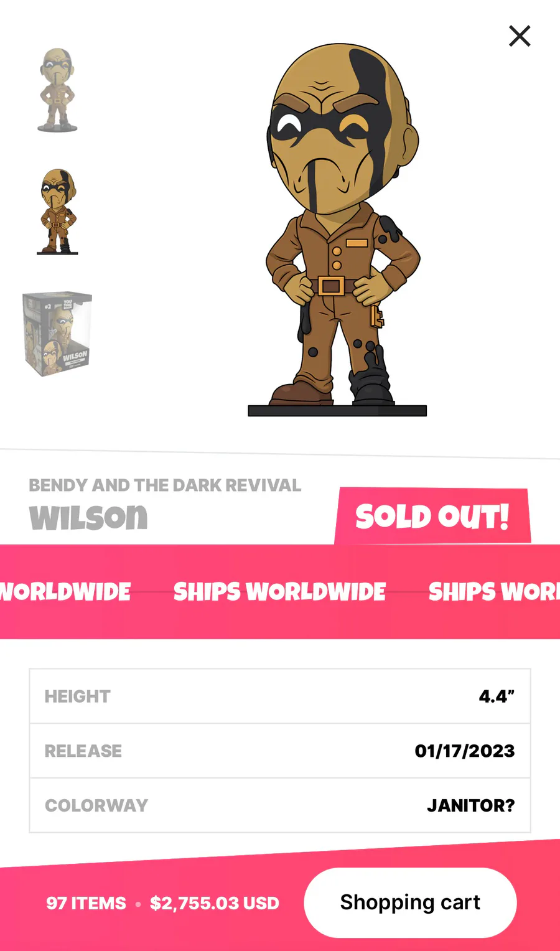560x951 pixels.
Task: Click the center SHIPS WORLDWIDE banner text
Action: pos(279,592)
